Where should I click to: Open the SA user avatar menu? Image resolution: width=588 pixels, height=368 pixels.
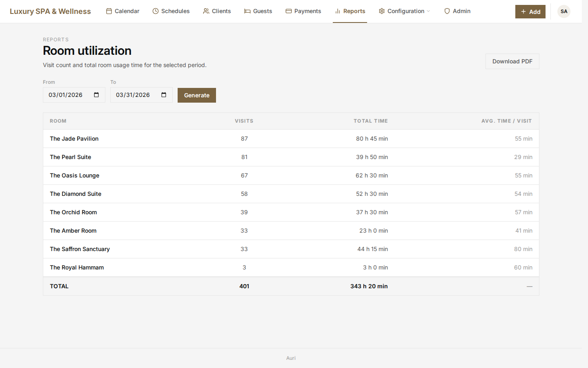click(563, 11)
